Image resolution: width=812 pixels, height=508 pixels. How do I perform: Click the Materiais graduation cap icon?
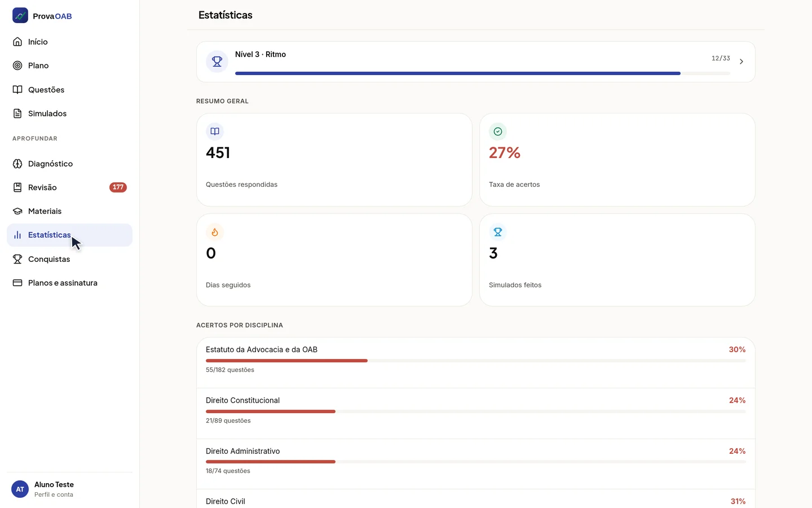[x=17, y=211]
